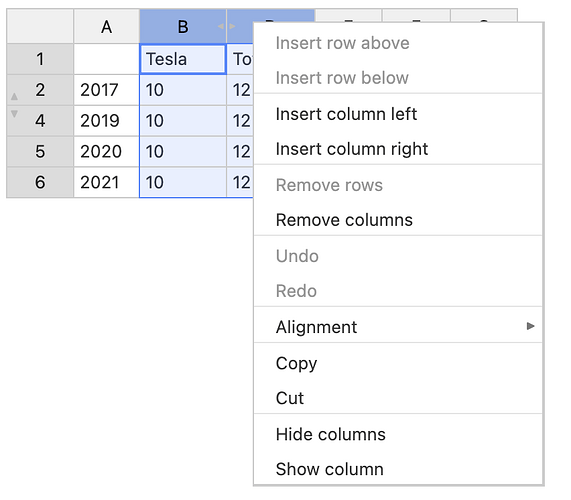
Task: Select column B header
Action: (x=183, y=26)
